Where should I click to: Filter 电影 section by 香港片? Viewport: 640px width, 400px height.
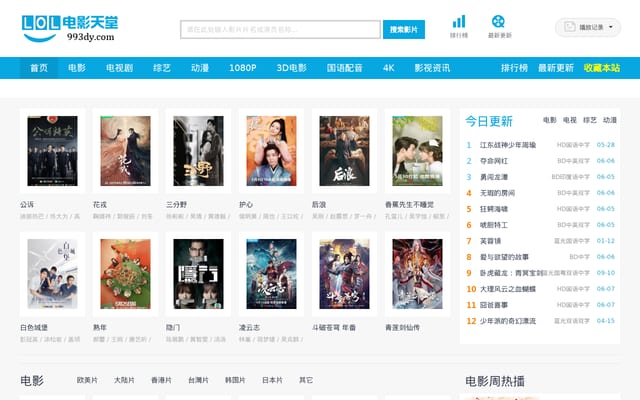tap(161, 380)
